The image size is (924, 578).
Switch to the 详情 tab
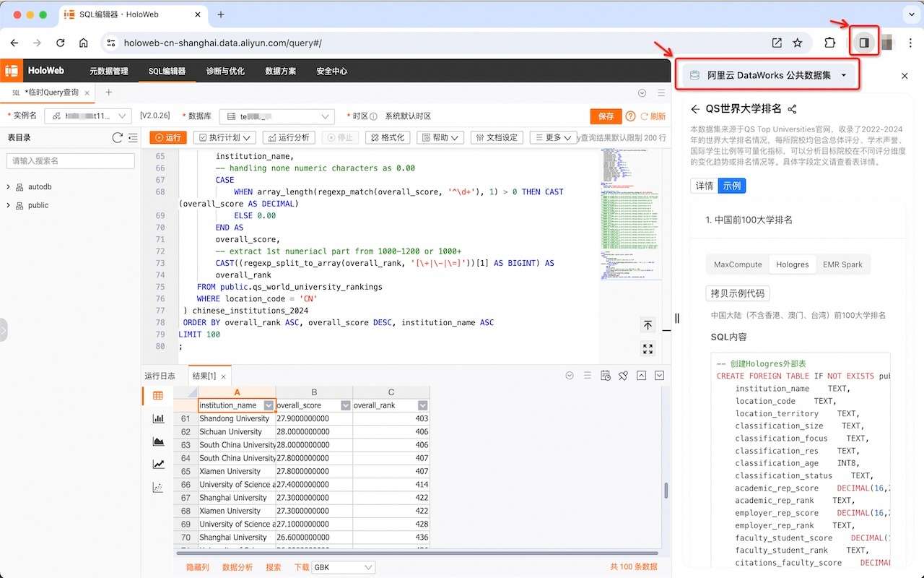coord(705,186)
